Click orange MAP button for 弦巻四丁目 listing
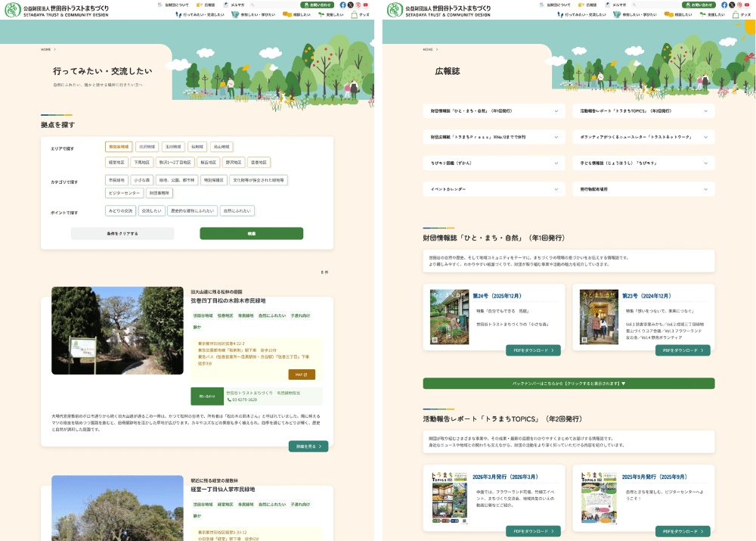 click(x=302, y=375)
